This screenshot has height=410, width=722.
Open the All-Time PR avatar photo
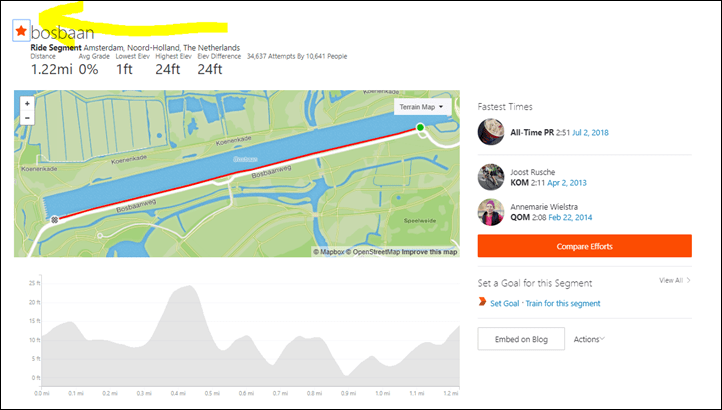(491, 132)
